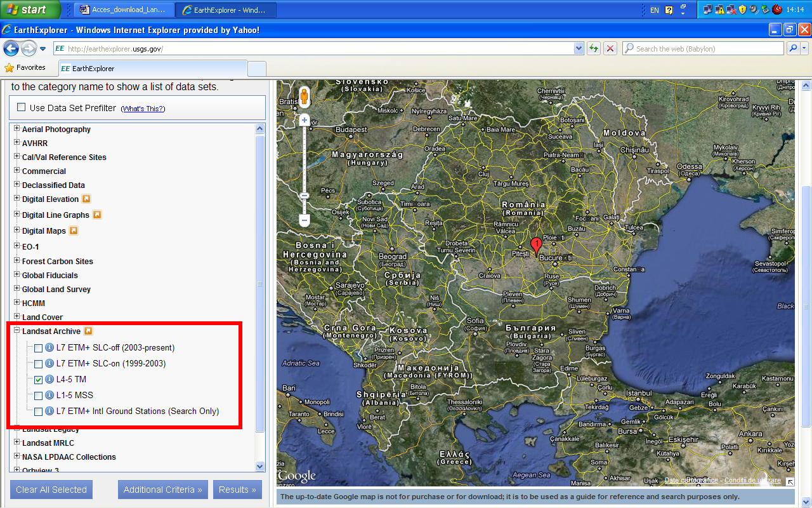Image resolution: width=812 pixels, height=508 pixels.
Task: Check the L1-5 MSS checkbox
Action: coord(39,396)
